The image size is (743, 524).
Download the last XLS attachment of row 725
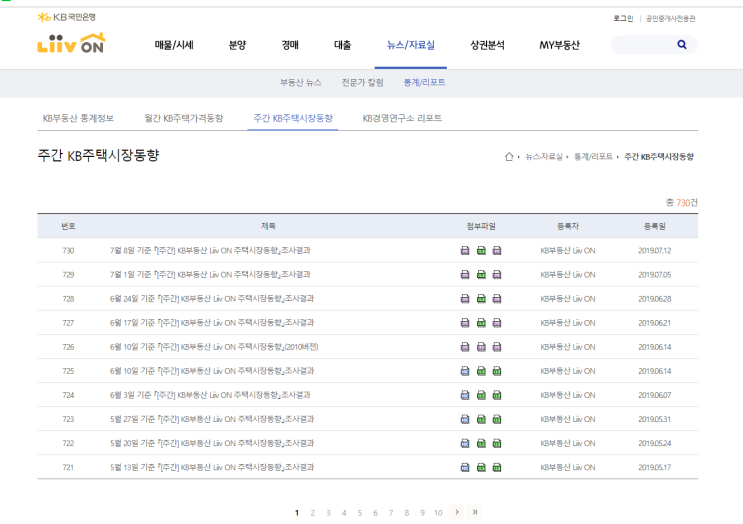[497, 371]
